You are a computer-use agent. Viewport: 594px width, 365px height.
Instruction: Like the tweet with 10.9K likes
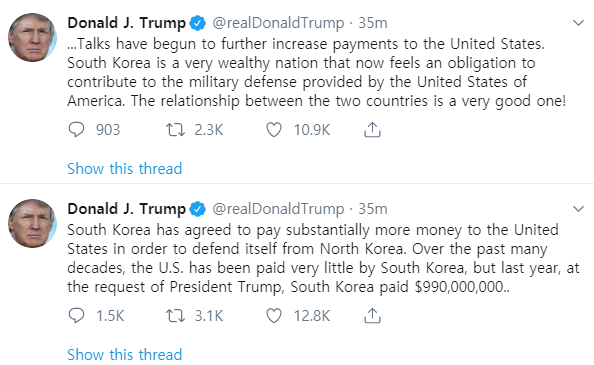[x=274, y=130]
